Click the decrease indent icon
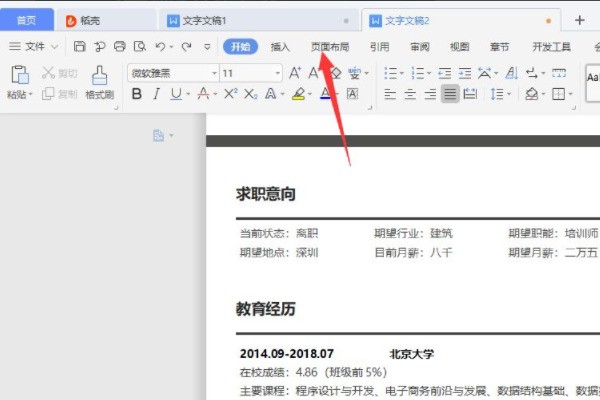The width and height of the screenshot is (600, 400). click(x=444, y=73)
